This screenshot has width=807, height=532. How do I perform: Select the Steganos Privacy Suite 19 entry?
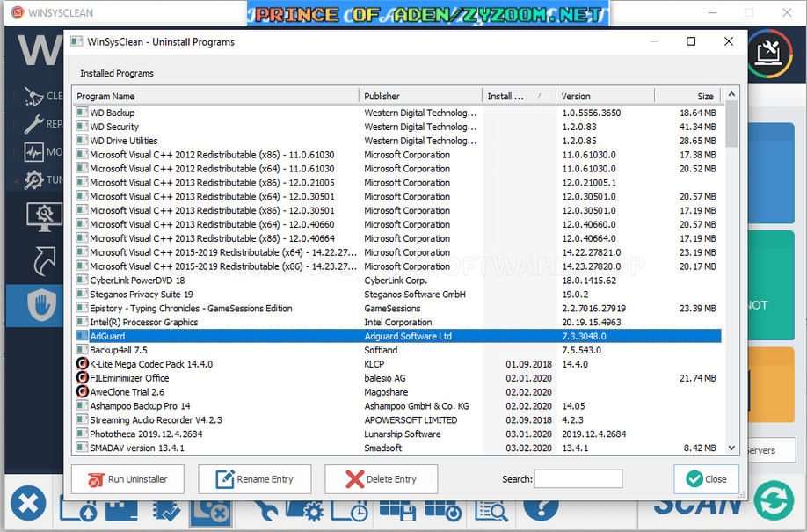coord(398,294)
